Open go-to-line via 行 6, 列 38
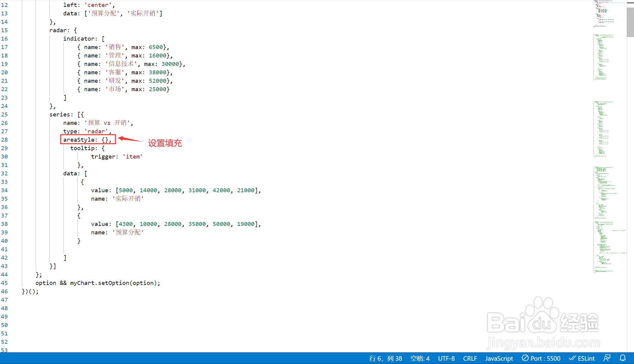Image resolution: width=634 pixels, height=364 pixels. tap(386, 358)
